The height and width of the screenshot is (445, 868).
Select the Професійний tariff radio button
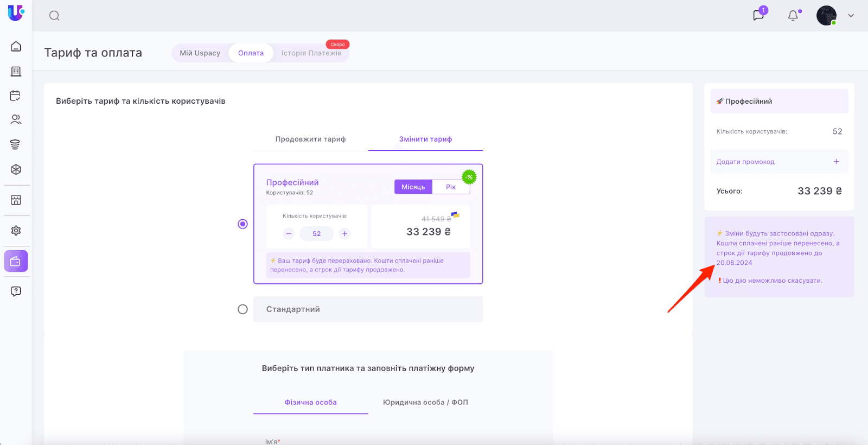[242, 224]
